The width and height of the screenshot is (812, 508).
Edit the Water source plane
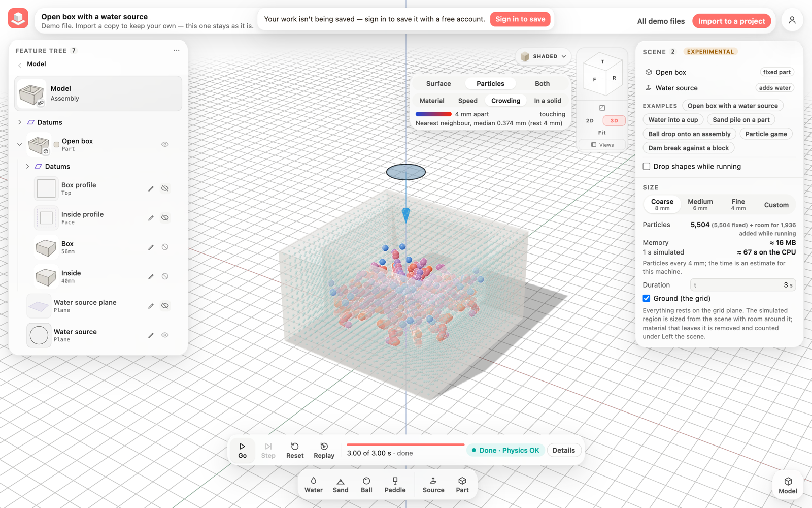click(151, 306)
